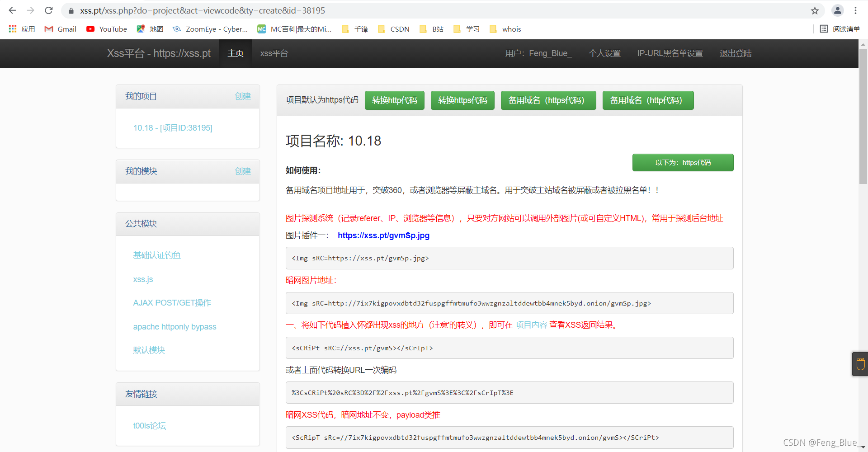Viewport: 868px width, 452px height.
Task: Click the 项目名称: 10.18 heading
Action: [x=333, y=141]
